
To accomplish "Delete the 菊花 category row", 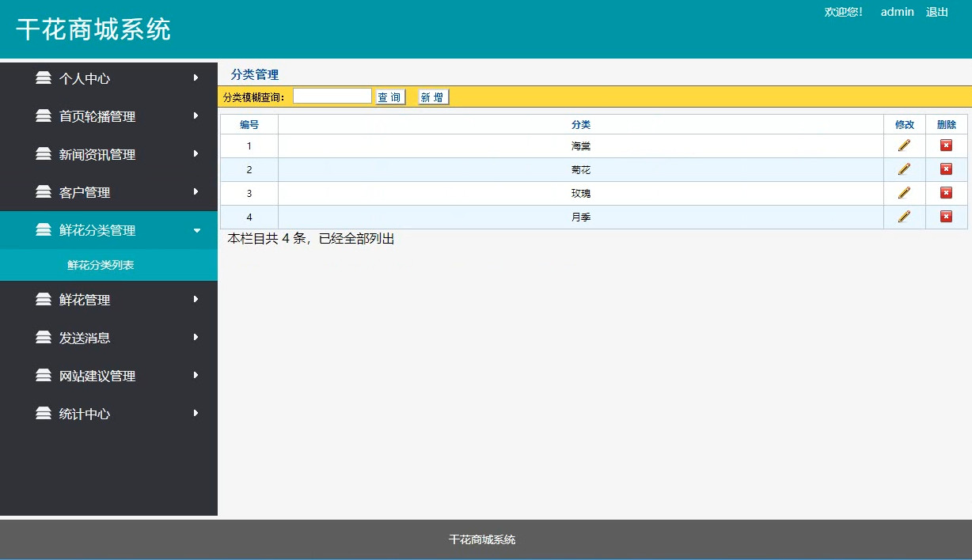I will [x=946, y=169].
